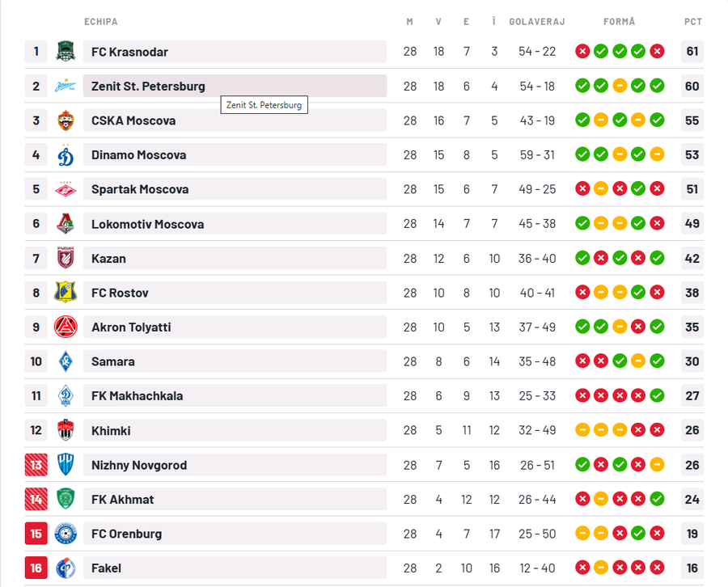The image size is (728, 587).
Task: Click the striped position 13 badge
Action: tap(36, 465)
